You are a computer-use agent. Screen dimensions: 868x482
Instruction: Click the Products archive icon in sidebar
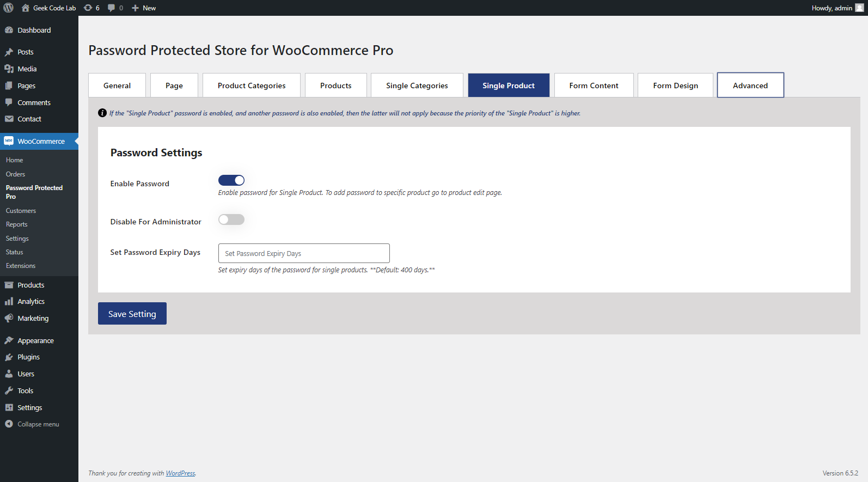tap(9, 285)
